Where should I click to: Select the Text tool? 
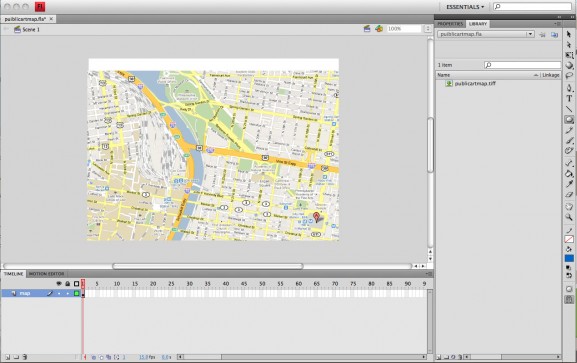pyautogui.click(x=569, y=98)
